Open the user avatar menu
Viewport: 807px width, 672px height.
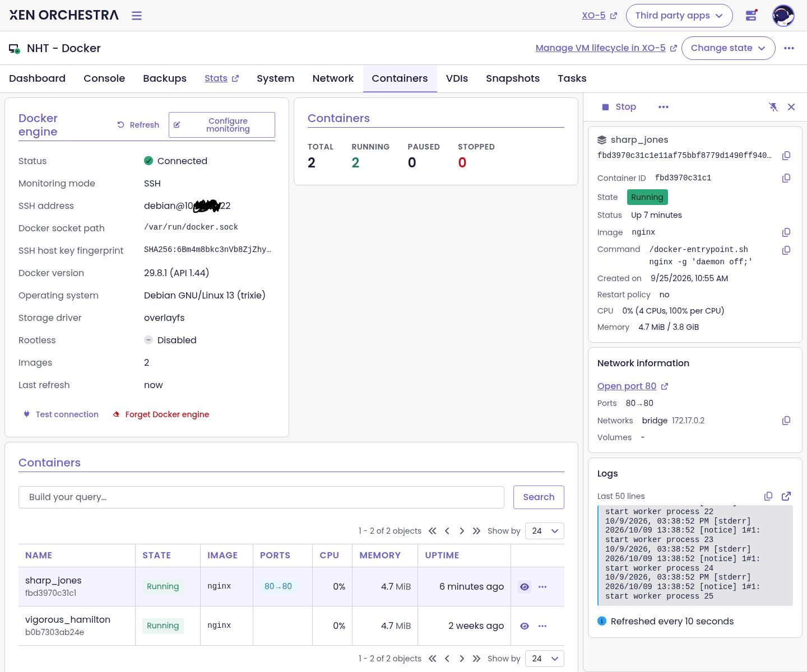click(x=783, y=16)
